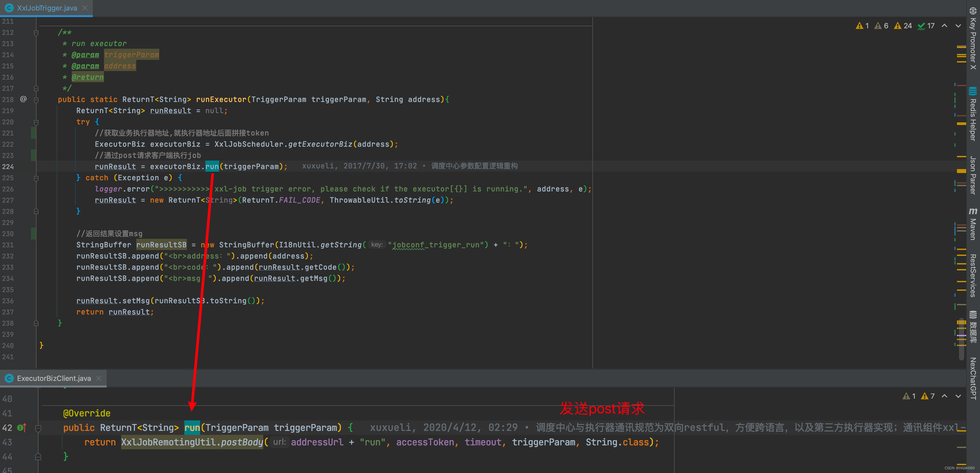
Task: Open the Json Parser side panel
Action: click(973, 175)
